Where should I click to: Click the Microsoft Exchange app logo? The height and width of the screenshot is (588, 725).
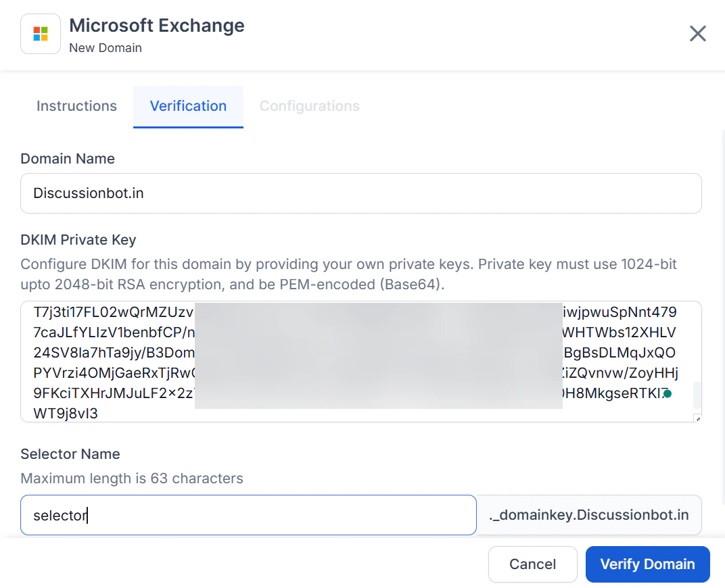40,34
